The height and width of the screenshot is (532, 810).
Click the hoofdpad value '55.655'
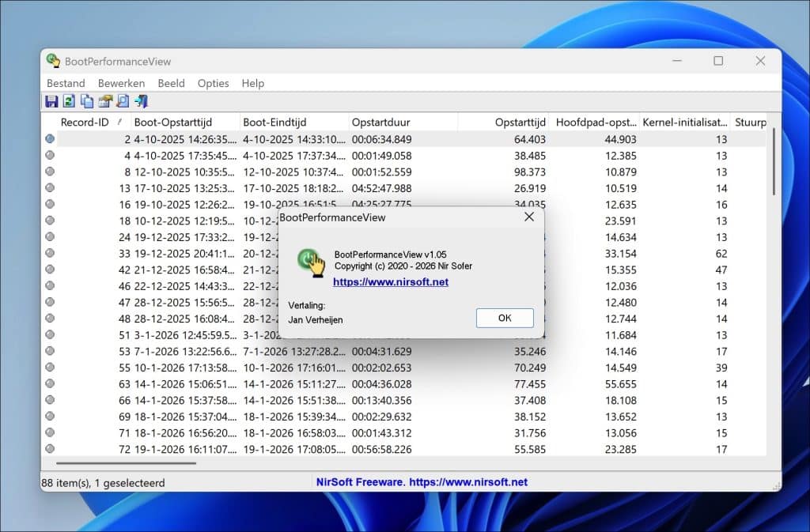(620, 384)
